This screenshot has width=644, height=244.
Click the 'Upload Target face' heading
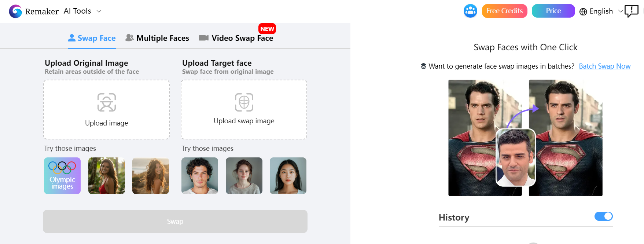click(217, 63)
